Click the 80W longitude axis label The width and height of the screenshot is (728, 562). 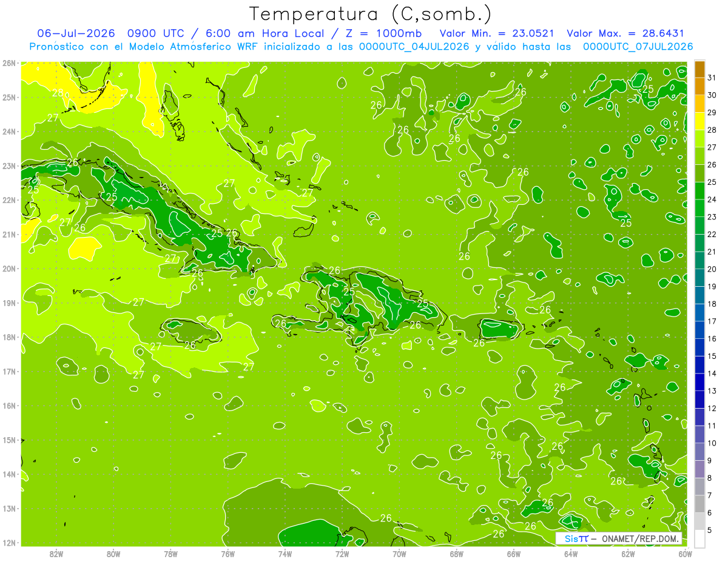[113, 553]
